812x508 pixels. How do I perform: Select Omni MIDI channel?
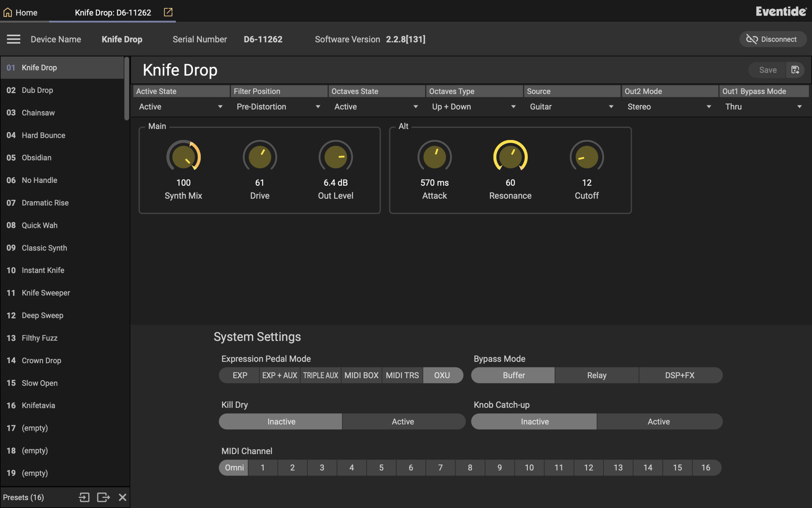tap(233, 468)
